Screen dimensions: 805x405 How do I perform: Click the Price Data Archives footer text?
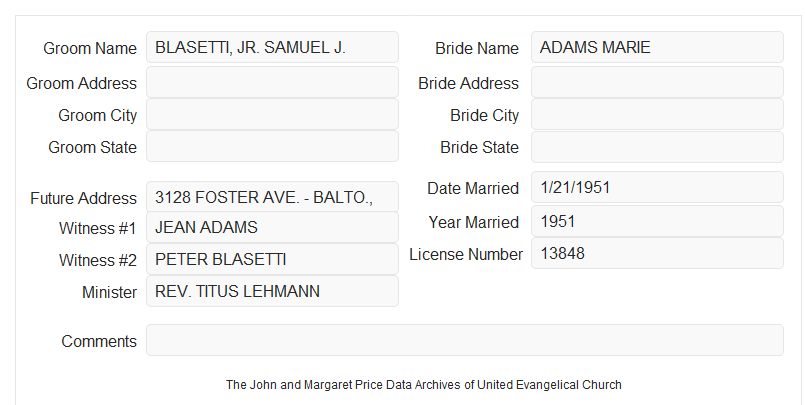pos(424,384)
